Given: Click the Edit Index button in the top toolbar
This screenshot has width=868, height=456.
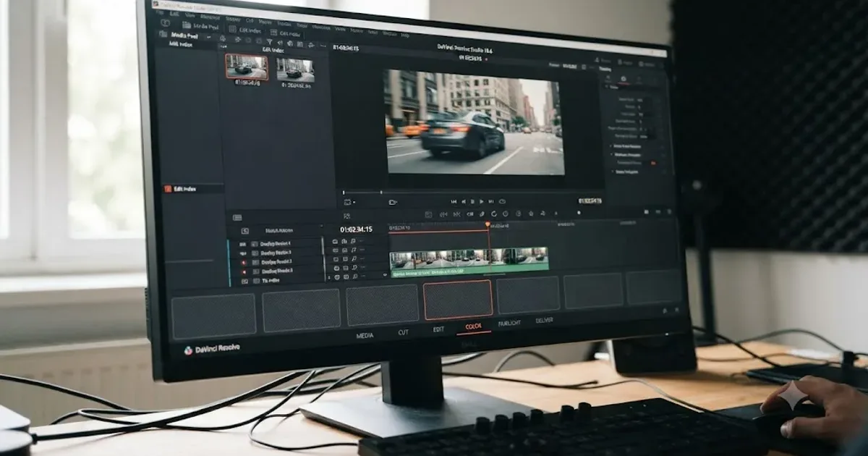Looking at the screenshot, I should pyautogui.click(x=245, y=30).
